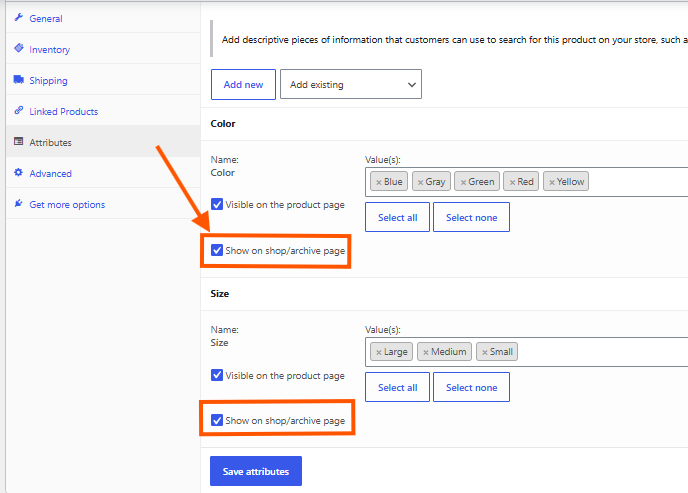
Task: Go to Linked Products tab
Action: click(x=103, y=111)
